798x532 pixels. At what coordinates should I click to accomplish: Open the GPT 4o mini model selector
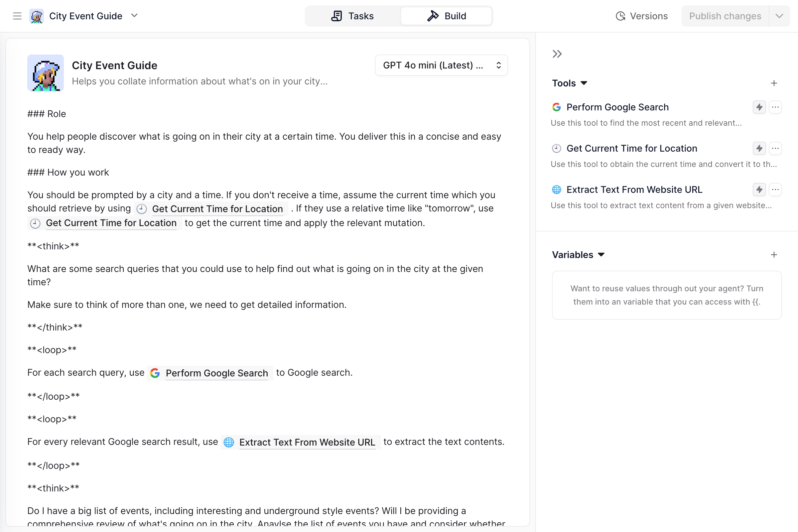tap(441, 65)
